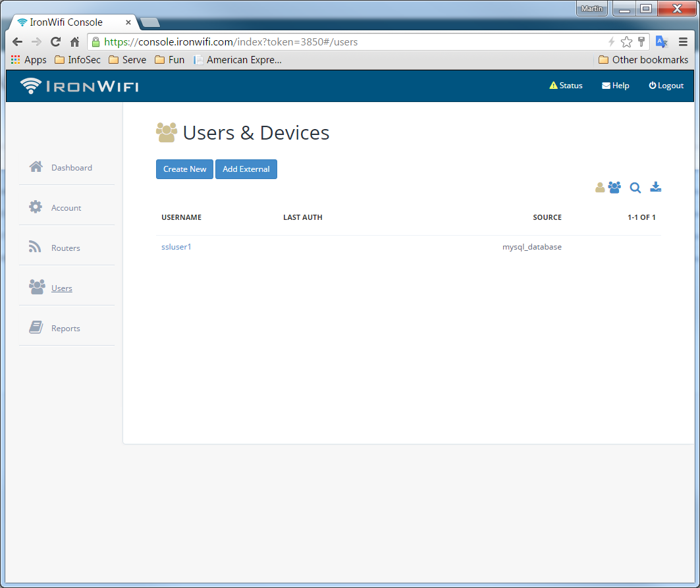The width and height of the screenshot is (700, 588).
Task: Bookmark this page with star icon
Action: click(x=626, y=42)
